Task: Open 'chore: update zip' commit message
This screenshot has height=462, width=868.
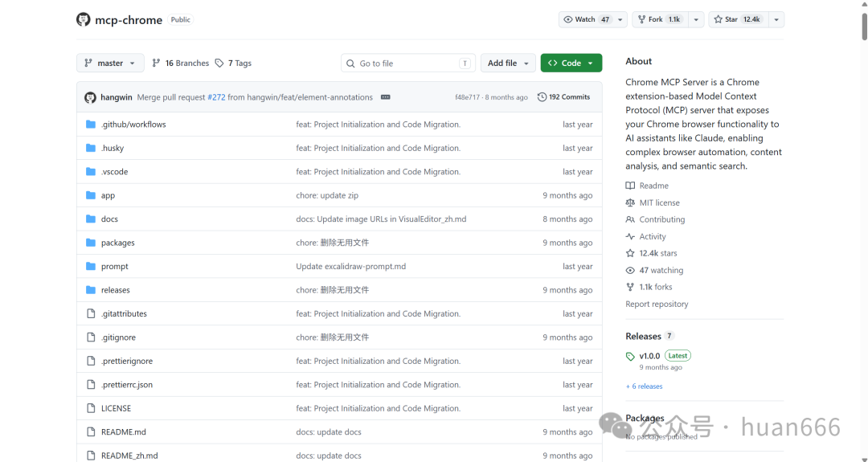Action: point(327,195)
